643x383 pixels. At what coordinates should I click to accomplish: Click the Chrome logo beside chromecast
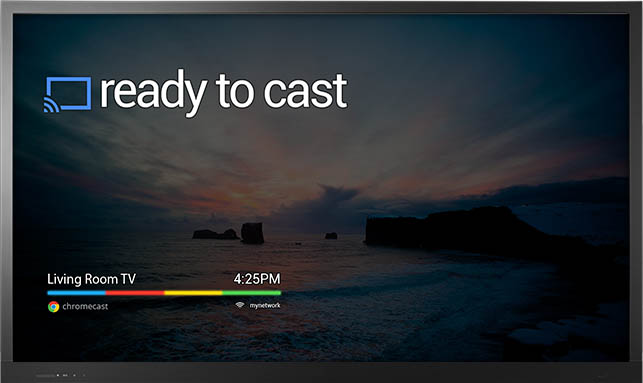point(53,307)
